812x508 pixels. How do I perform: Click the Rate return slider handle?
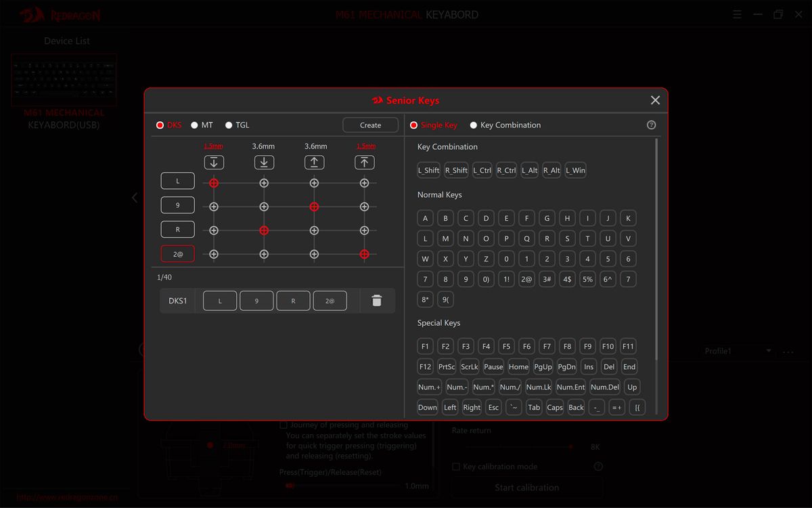[x=571, y=447]
